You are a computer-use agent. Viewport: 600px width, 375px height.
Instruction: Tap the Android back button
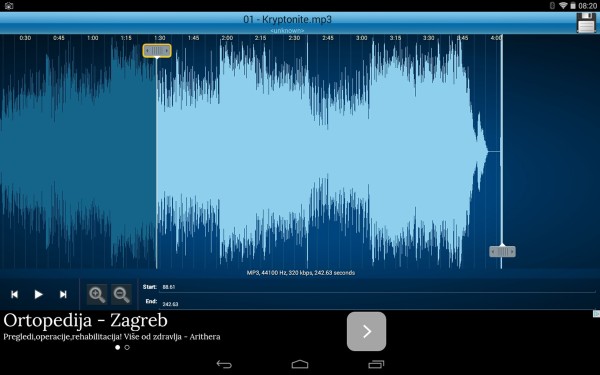click(x=224, y=364)
